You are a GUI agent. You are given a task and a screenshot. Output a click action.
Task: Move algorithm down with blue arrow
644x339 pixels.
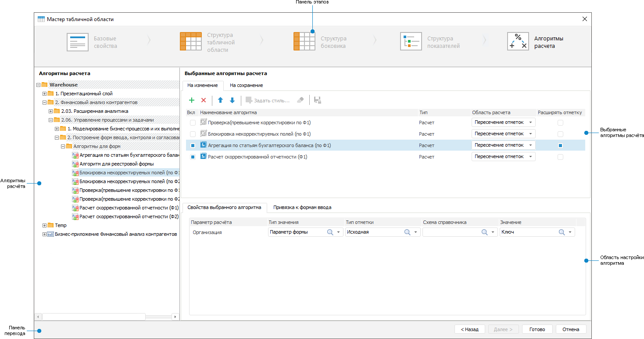coord(232,101)
